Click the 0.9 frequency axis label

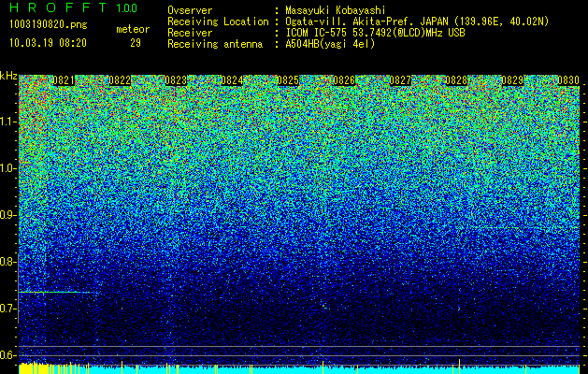tap(8, 215)
